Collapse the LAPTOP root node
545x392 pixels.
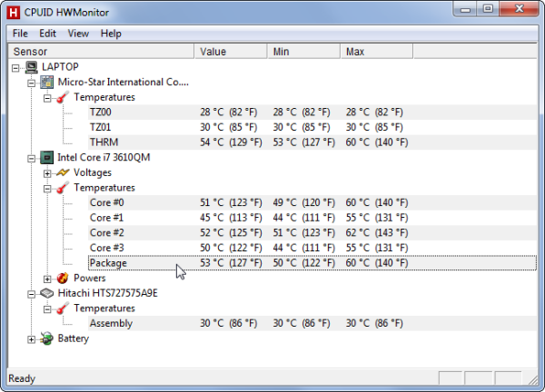[x=16, y=67]
